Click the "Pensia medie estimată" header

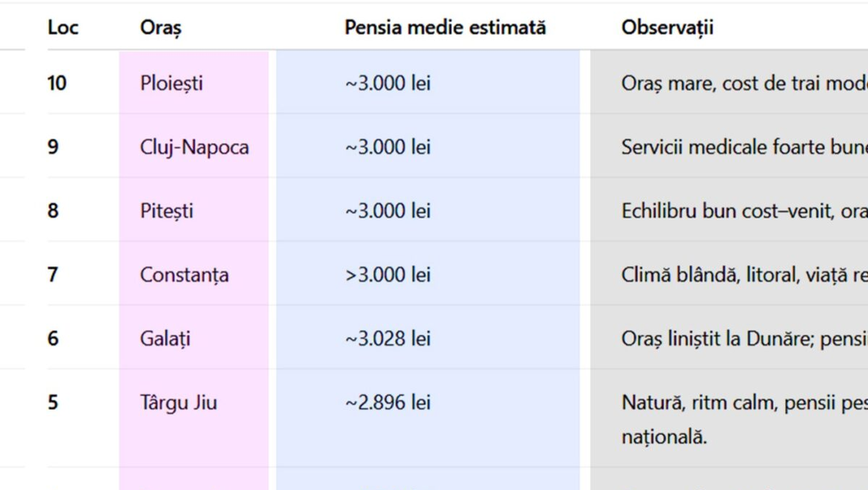[x=445, y=28]
